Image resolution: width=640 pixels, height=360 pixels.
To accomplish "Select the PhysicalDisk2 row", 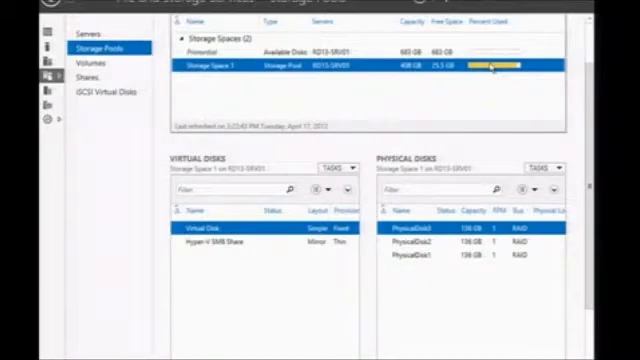I will pyautogui.click(x=471, y=242).
